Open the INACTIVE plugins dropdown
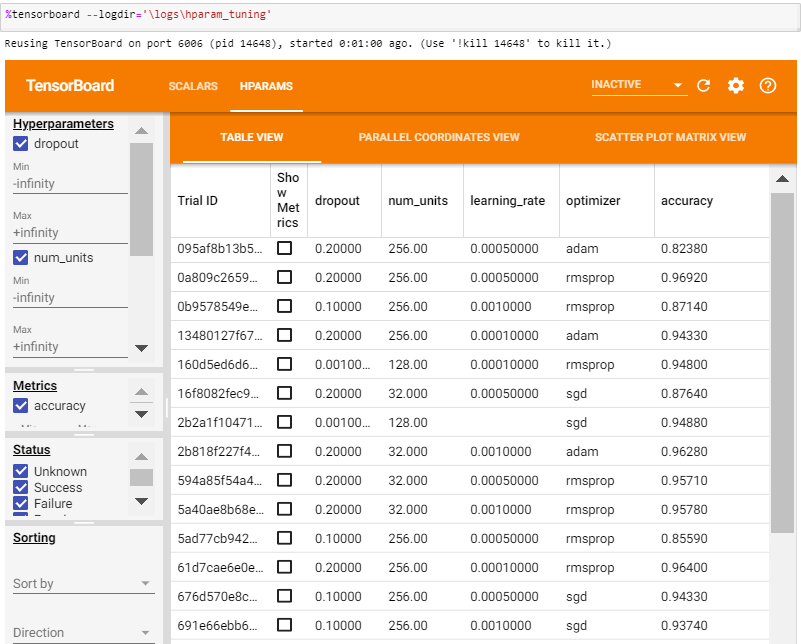801x644 pixels. point(639,85)
